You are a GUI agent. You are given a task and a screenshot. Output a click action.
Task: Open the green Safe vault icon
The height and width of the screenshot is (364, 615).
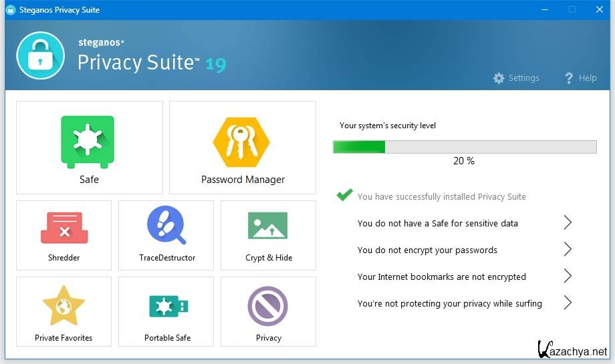(88, 142)
